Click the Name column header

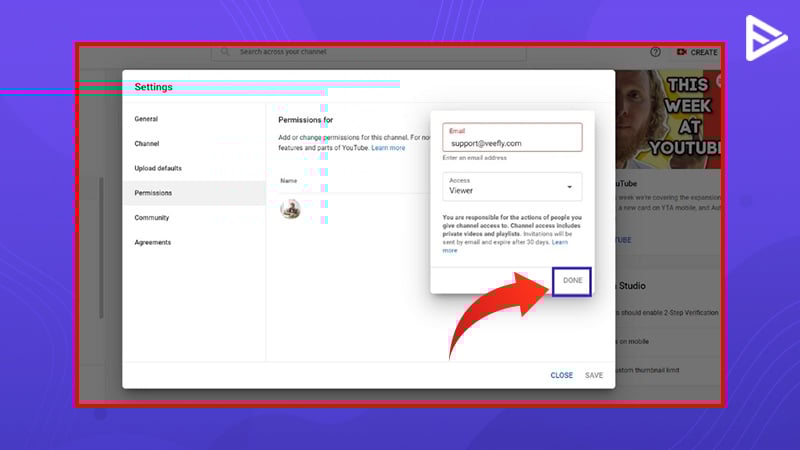[x=288, y=181]
